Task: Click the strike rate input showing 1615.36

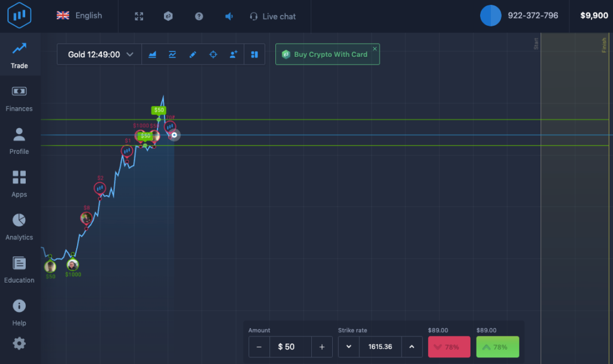Action: (x=381, y=347)
